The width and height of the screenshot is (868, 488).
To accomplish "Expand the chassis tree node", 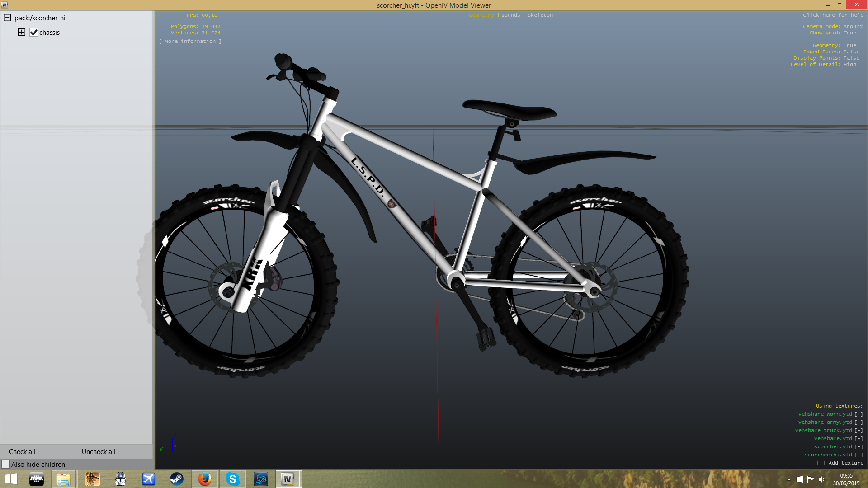I will (21, 32).
